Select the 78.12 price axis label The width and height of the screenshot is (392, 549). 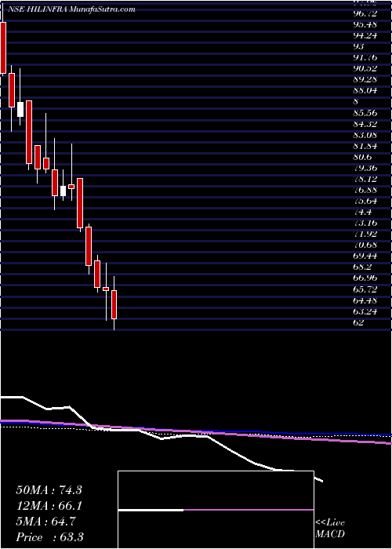[x=365, y=179]
